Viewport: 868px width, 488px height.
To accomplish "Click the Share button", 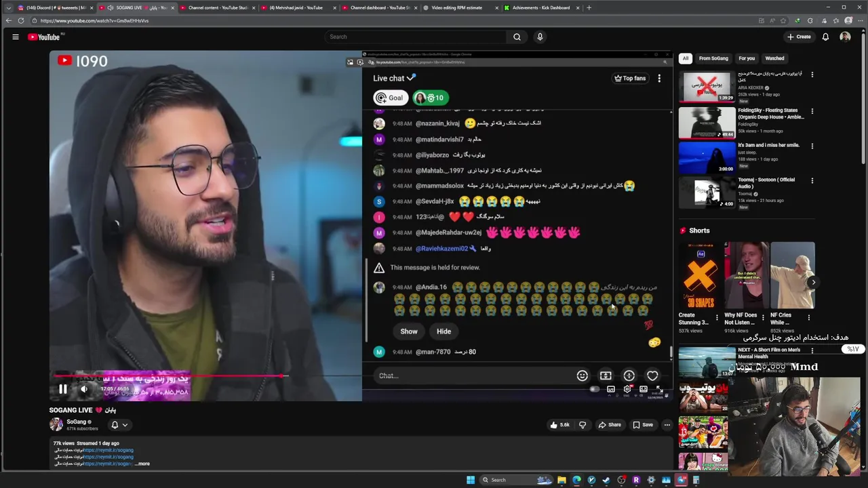I will pyautogui.click(x=610, y=425).
